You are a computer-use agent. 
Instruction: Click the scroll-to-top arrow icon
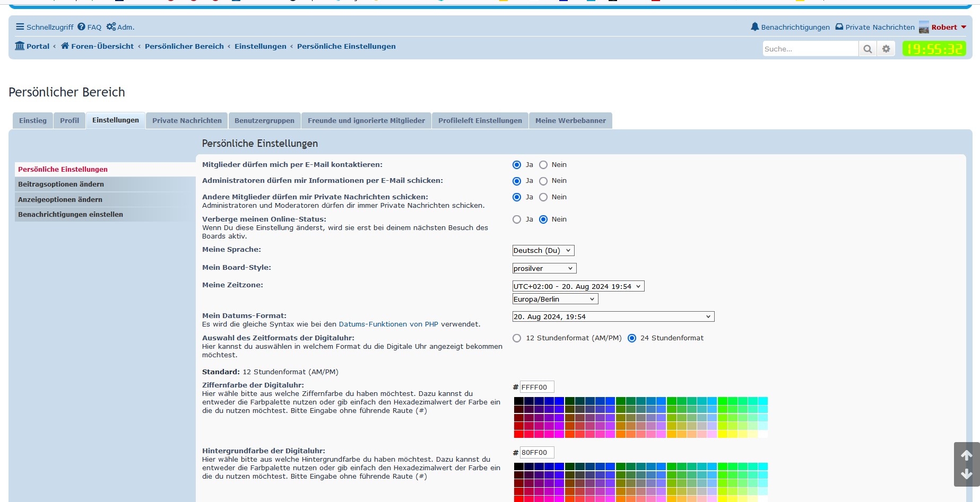click(966, 455)
